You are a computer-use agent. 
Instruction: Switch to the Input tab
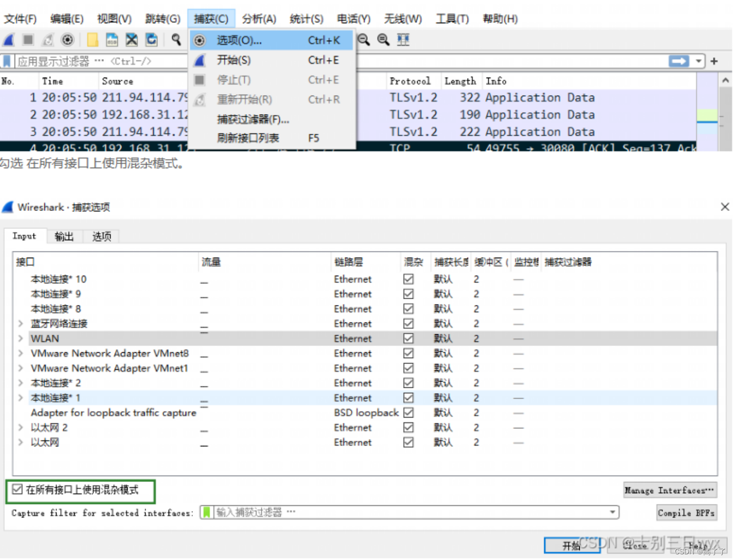(x=24, y=236)
